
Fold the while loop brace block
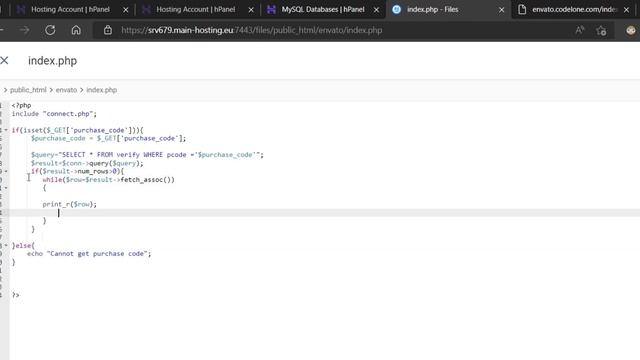point(6,188)
